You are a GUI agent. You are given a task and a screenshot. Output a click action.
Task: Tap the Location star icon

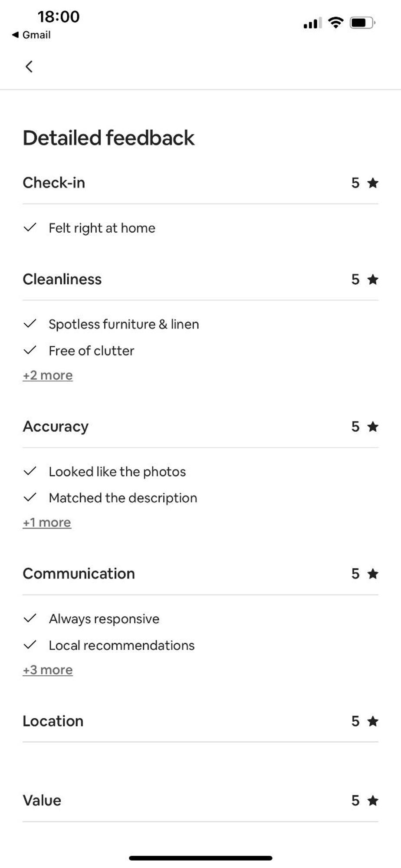373,721
